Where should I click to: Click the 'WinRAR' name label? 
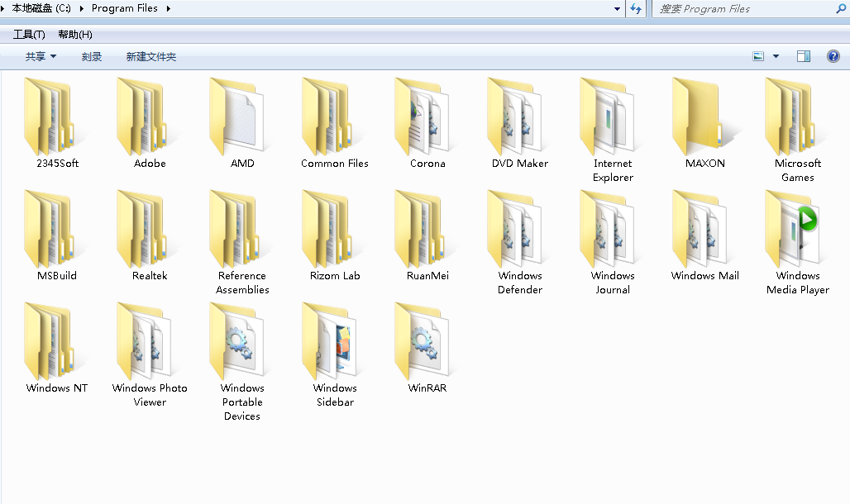click(x=427, y=388)
